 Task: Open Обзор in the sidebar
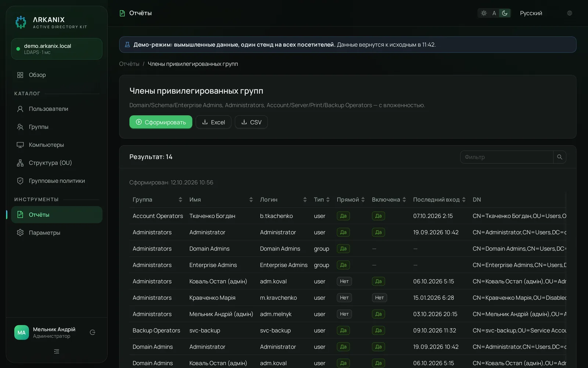pos(57,75)
